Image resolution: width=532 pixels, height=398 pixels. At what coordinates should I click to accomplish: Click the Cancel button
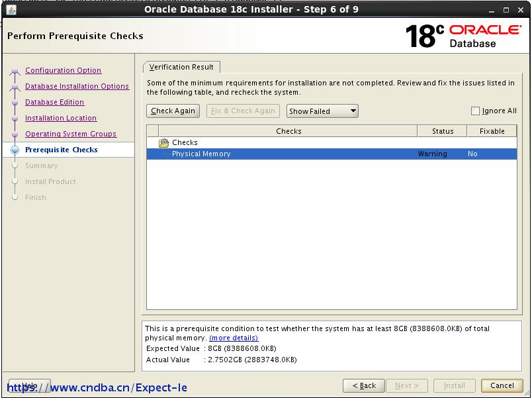coord(502,385)
